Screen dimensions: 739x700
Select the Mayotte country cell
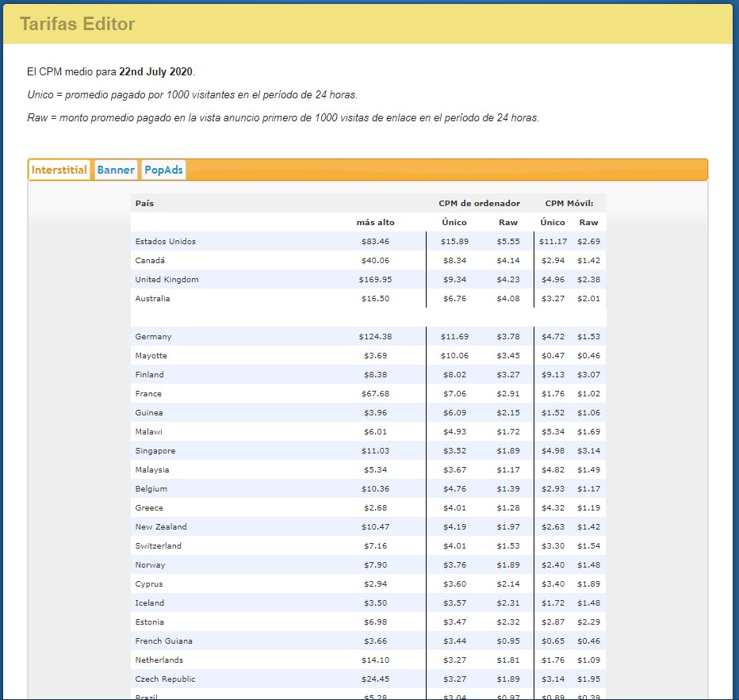click(x=151, y=356)
